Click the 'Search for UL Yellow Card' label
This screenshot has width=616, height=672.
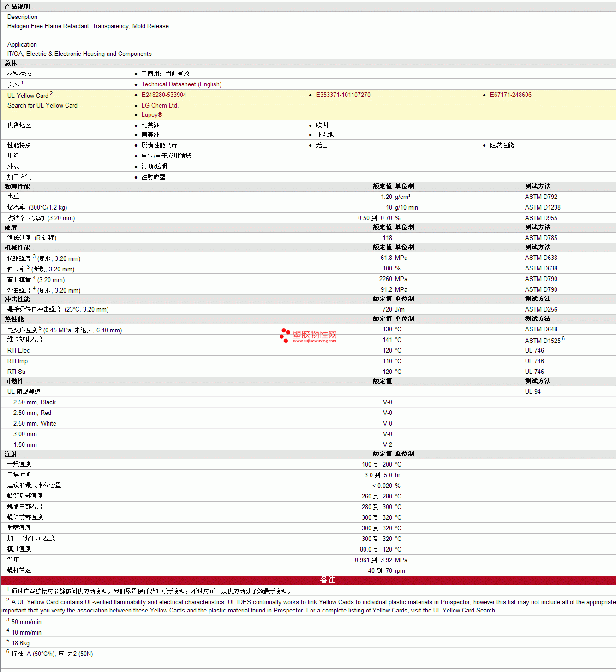click(42, 106)
